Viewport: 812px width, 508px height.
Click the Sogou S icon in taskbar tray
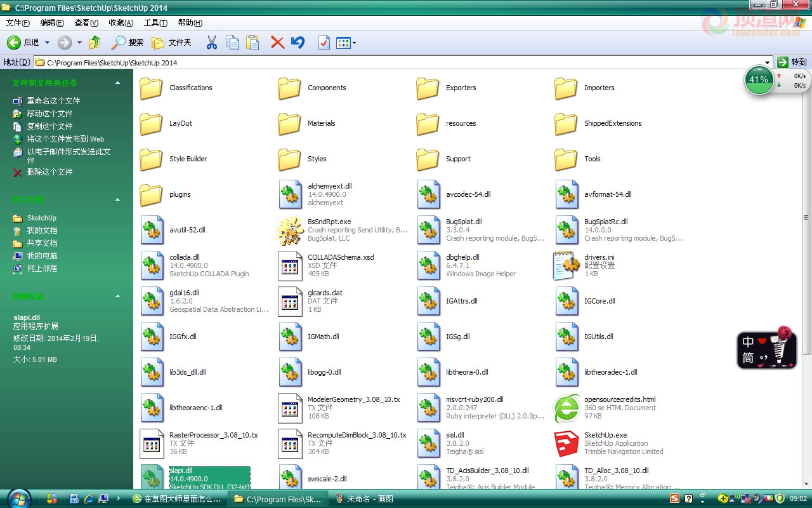click(675, 498)
